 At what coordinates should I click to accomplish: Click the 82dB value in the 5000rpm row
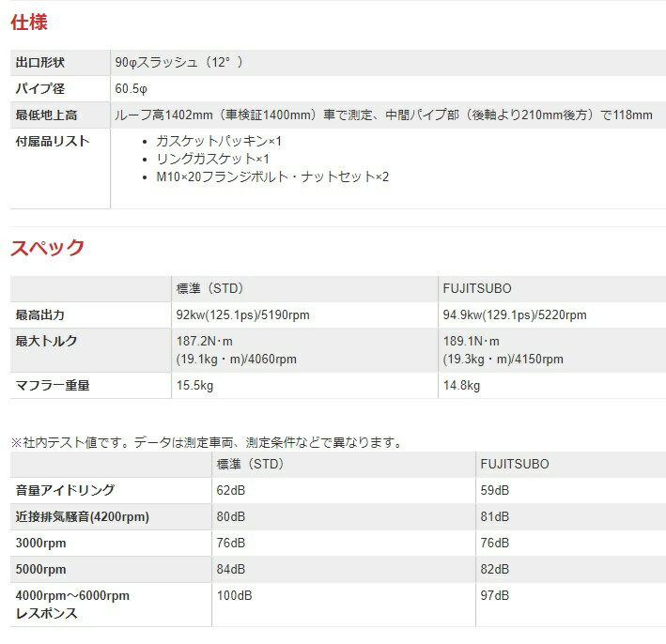[495, 569]
